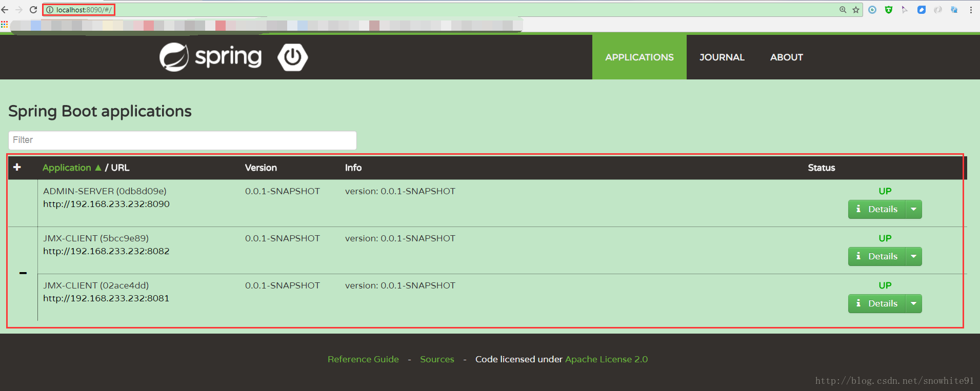The height and width of the screenshot is (391, 980).
Task: Open URL http://192.168.233.232:8081
Action: click(x=106, y=298)
